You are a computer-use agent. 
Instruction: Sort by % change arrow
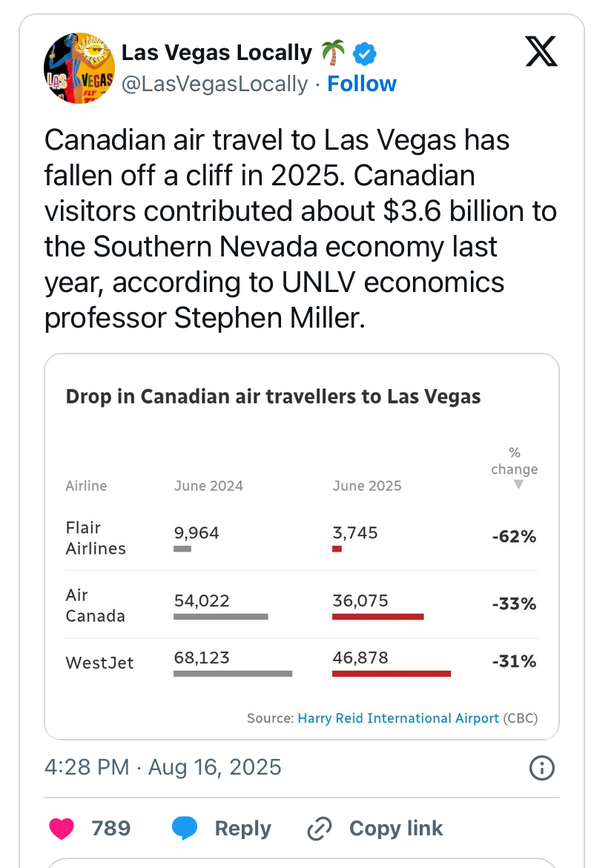point(518,485)
